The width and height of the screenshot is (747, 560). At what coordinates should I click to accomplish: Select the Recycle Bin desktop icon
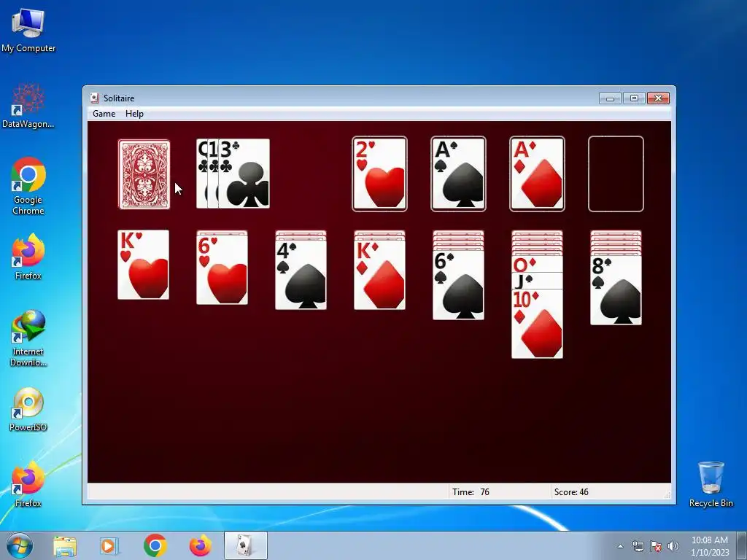[x=711, y=484]
